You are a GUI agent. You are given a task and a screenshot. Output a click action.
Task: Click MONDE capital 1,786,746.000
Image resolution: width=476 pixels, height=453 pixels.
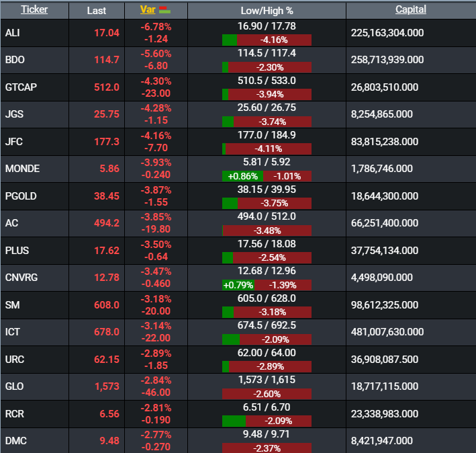pos(382,168)
